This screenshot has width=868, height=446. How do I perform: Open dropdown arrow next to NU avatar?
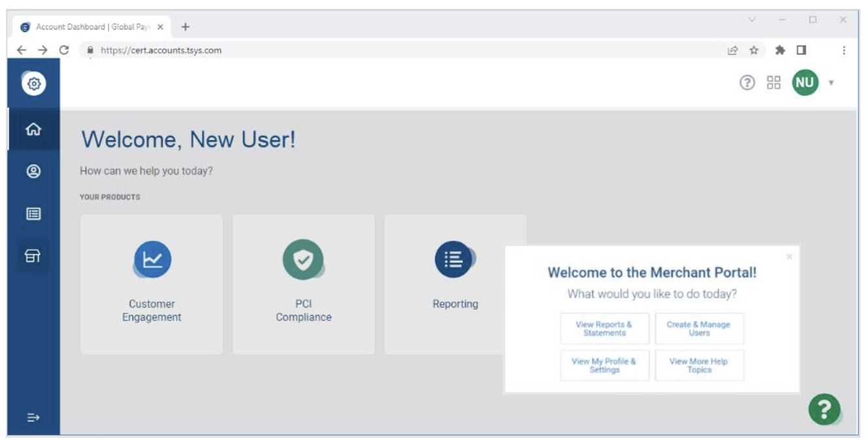click(x=831, y=83)
